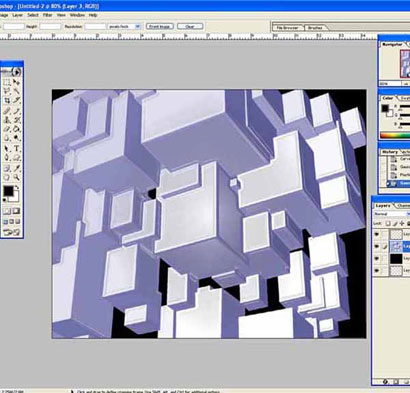Viewport: 410px width, 393px height.
Task: Select the Brush tool
Action: click(16, 111)
